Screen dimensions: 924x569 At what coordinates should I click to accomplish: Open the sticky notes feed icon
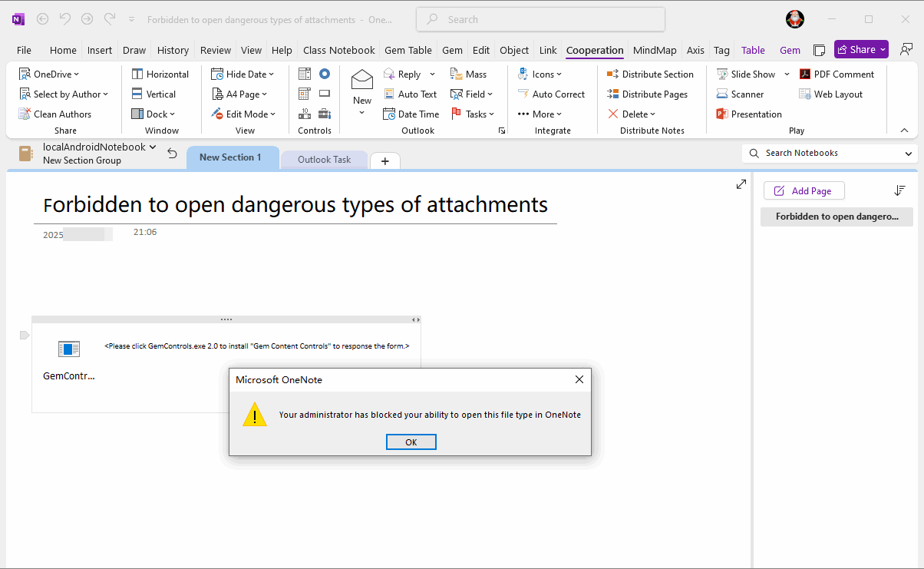point(820,50)
